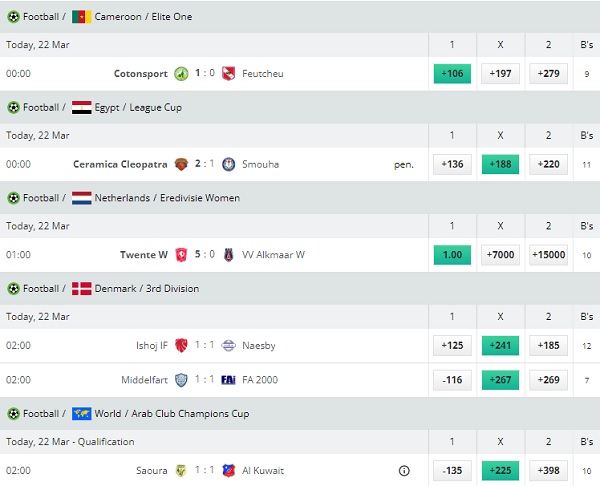Show the 12 bookmakers for Ishoj IF match
The image size is (600, 486).
click(x=587, y=346)
